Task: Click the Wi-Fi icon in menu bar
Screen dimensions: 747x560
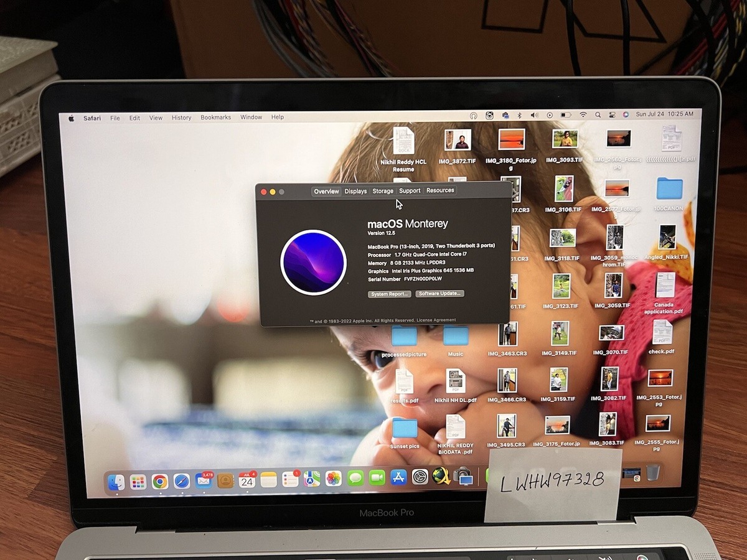Action: [x=583, y=114]
